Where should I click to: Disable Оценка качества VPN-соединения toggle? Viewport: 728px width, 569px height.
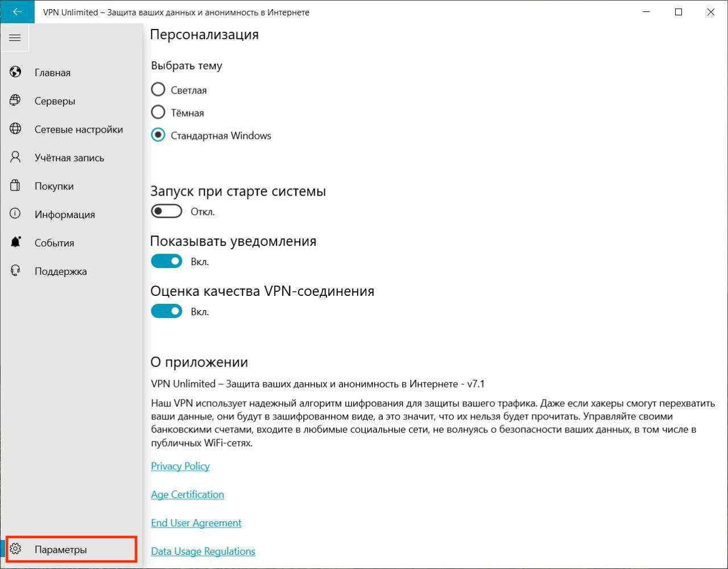(x=167, y=311)
